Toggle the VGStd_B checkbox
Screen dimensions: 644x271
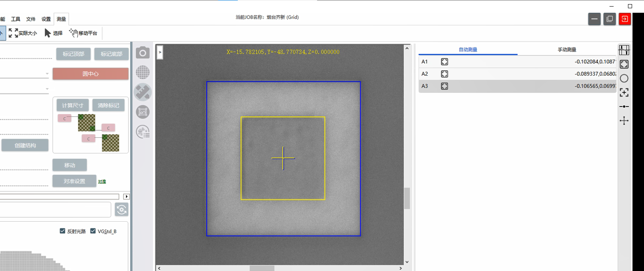(x=93, y=231)
